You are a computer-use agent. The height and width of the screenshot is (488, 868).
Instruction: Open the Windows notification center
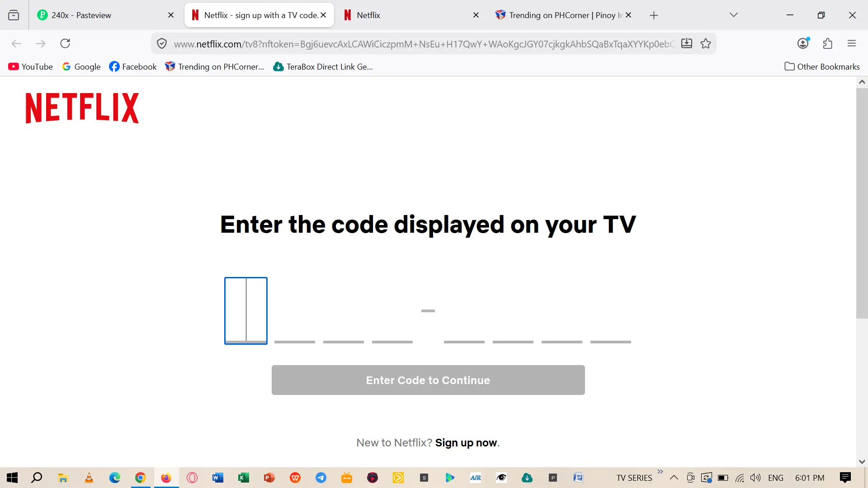pos(845,478)
